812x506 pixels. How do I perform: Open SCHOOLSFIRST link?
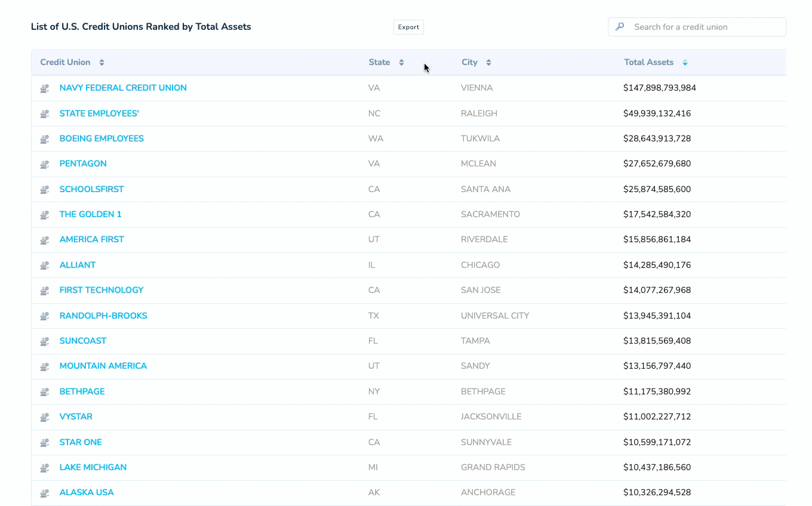(92, 189)
